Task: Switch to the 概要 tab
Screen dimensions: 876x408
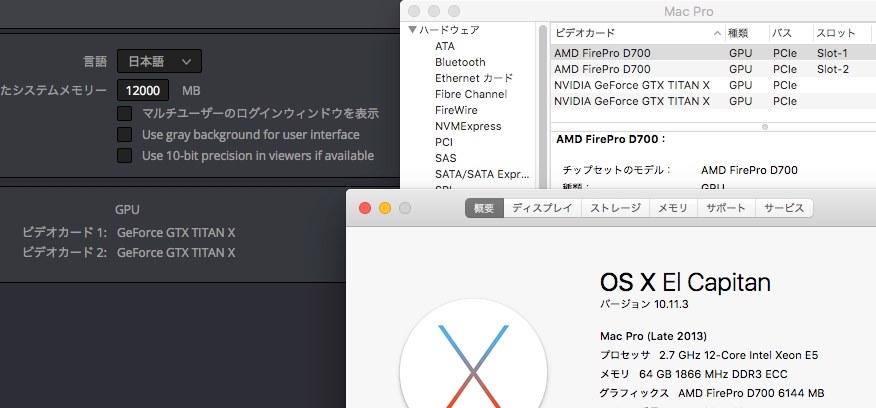Action: pos(484,208)
